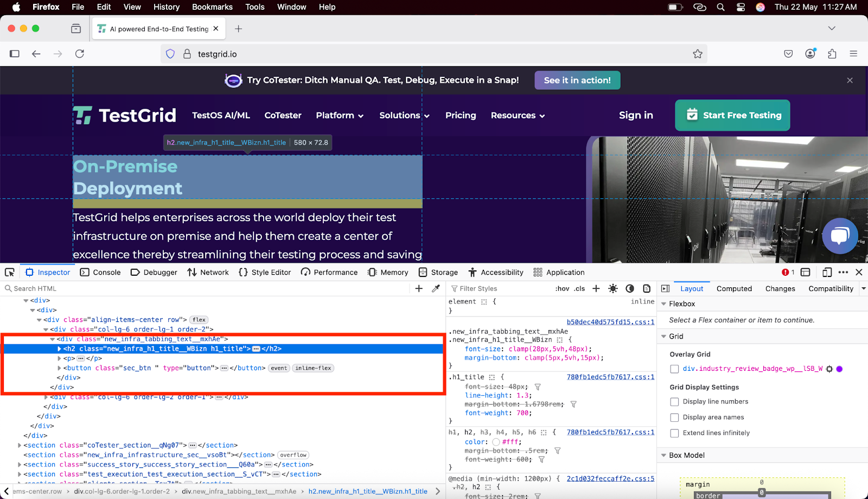Open the Sign in link
Viewport: 868px width, 499px height.
[636, 115]
